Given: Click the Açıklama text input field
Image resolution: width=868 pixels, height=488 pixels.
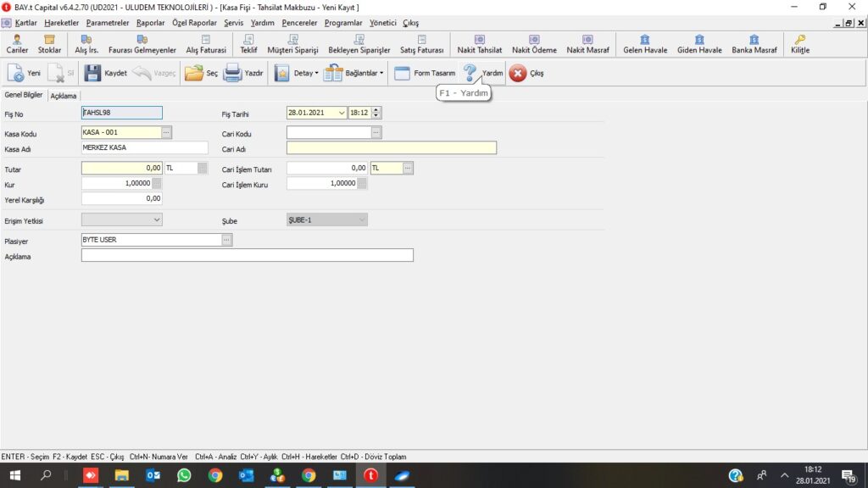Looking at the screenshot, I should tap(247, 255).
